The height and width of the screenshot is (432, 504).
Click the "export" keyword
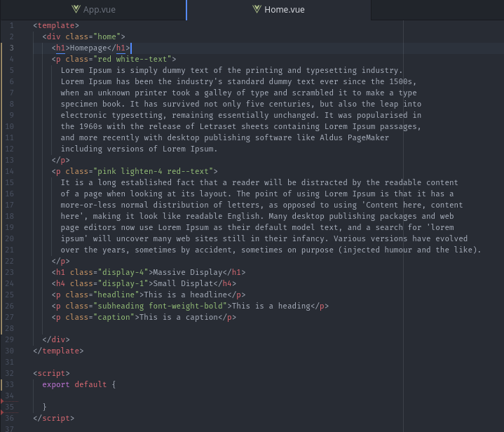click(x=56, y=385)
